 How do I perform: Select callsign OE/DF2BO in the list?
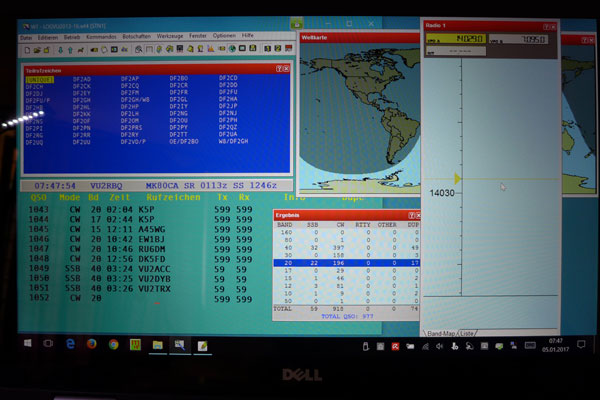pos(184,141)
